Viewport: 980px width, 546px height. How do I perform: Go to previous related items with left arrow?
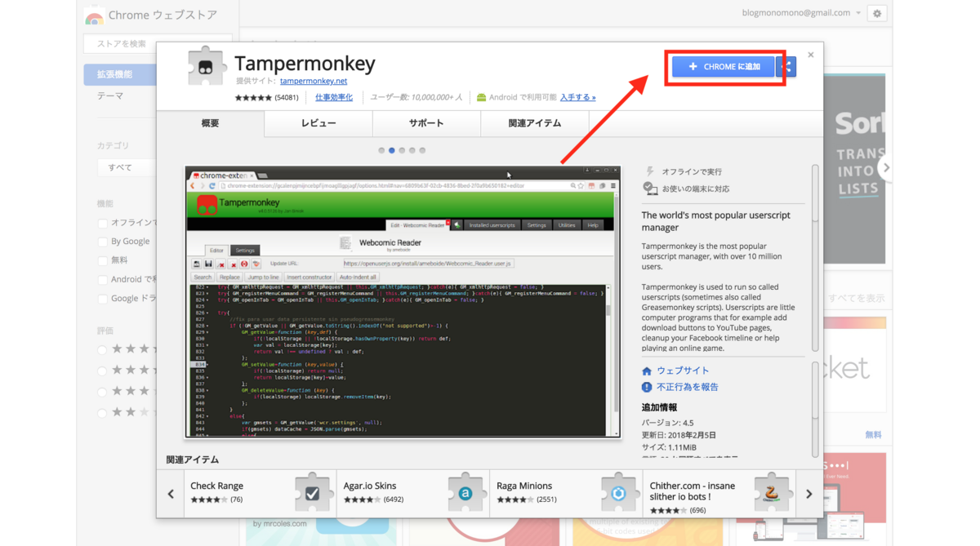click(171, 494)
